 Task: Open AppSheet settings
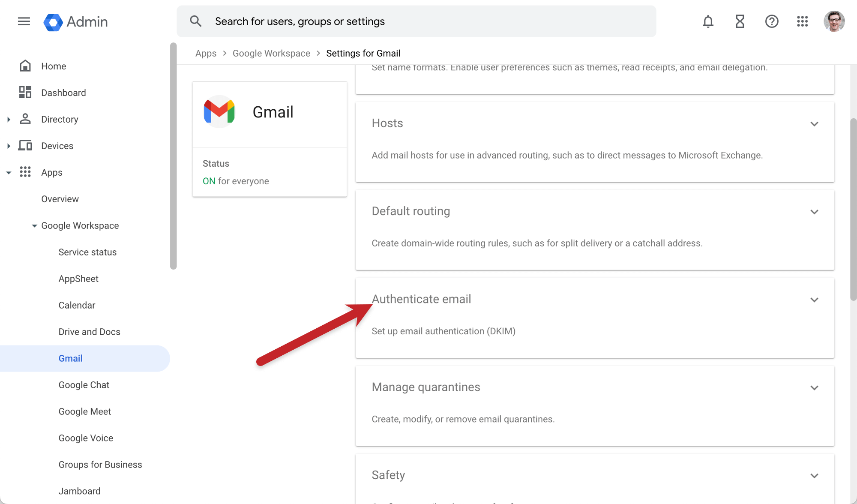[78, 279]
